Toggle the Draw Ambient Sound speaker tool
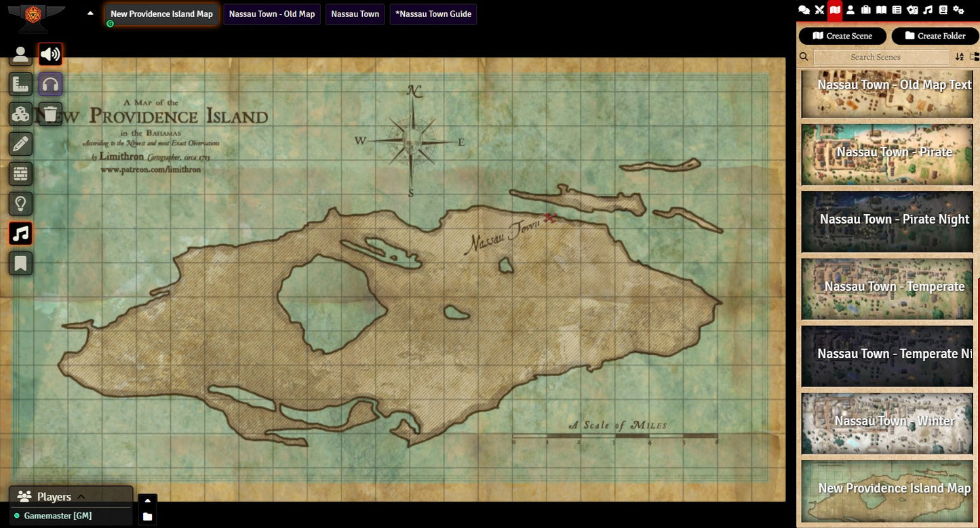The height and width of the screenshot is (528, 980). coord(50,54)
